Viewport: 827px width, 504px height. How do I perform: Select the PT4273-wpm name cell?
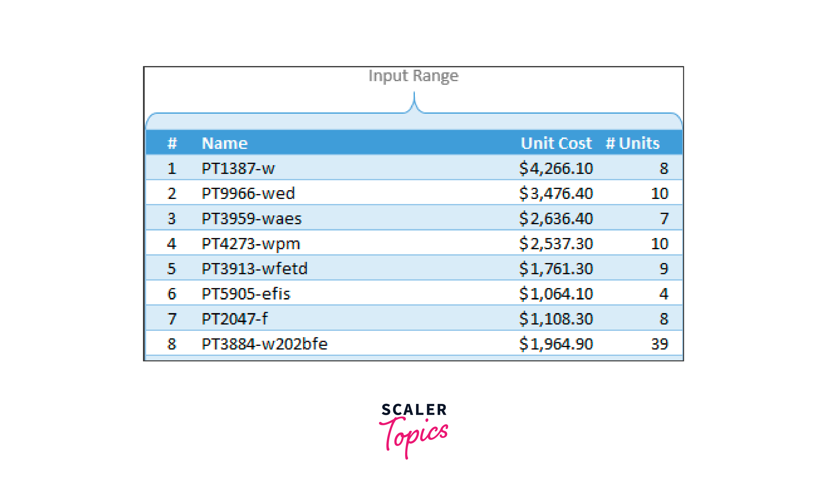[x=250, y=244]
